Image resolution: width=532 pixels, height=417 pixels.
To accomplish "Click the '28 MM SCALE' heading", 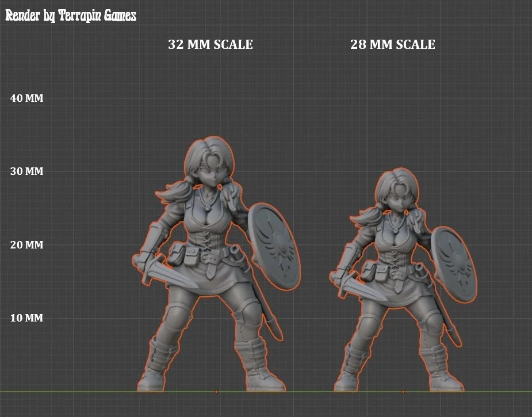I will [393, 44].
